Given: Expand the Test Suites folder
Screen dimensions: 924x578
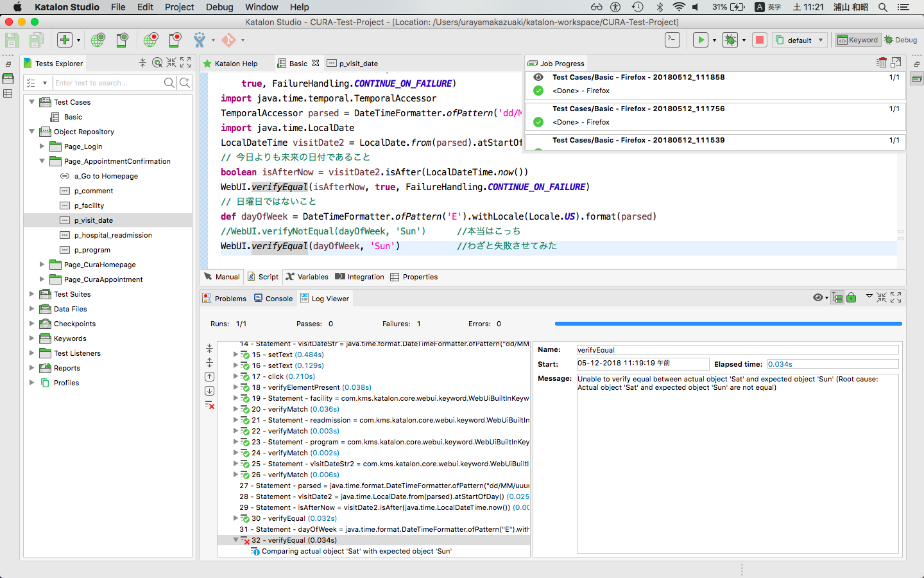Looking at the screenshot, I should pyautogui.click(x=31, y=294).
